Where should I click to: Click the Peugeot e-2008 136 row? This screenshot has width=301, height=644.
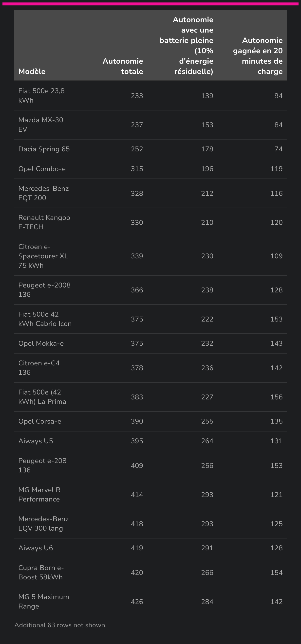[x=150, y=290]
